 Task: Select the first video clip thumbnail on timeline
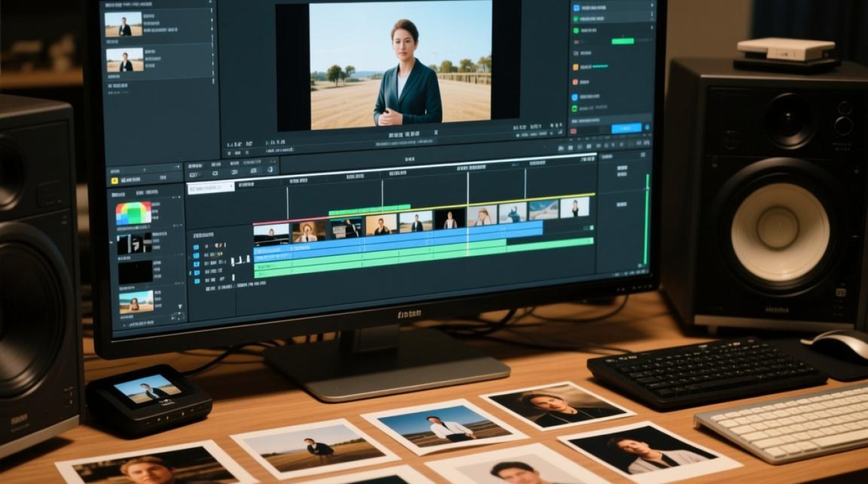271,234
